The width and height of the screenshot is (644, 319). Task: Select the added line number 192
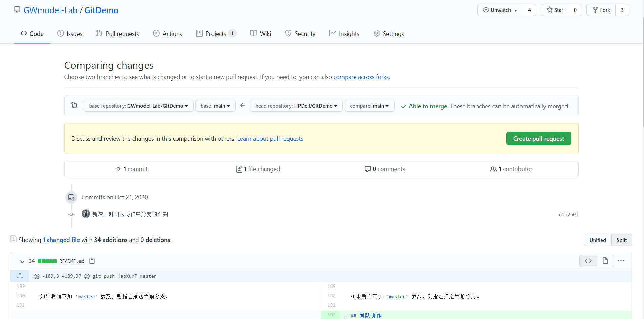pos(331,315)
